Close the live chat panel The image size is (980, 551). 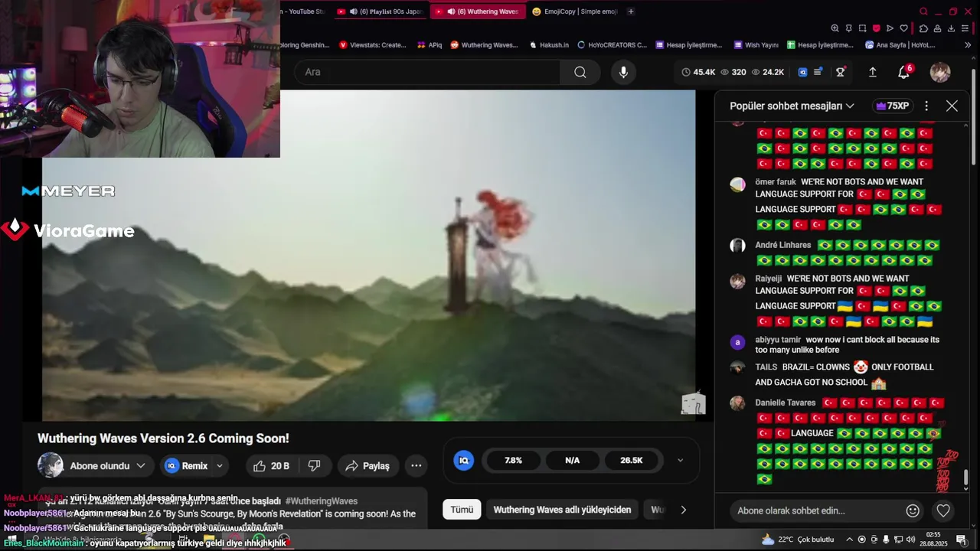(952, 106)
